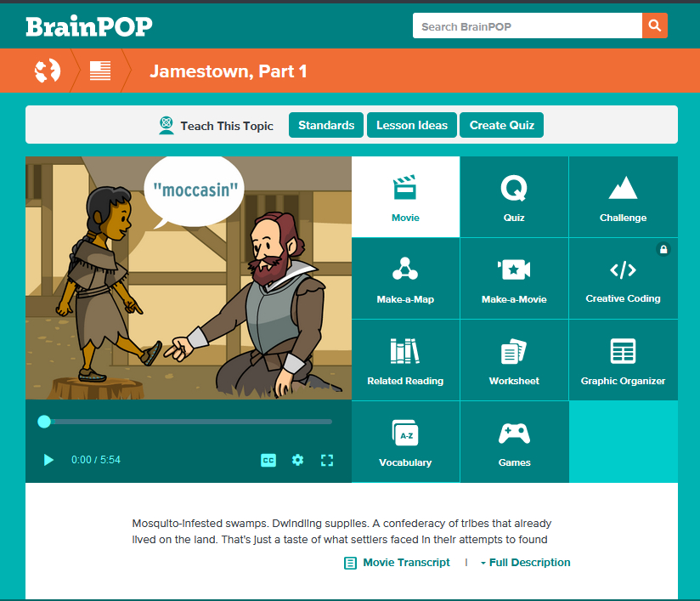The image size is (700, 601).
Task: Click the video progress slider handle
Action: [x=44, y=422]
